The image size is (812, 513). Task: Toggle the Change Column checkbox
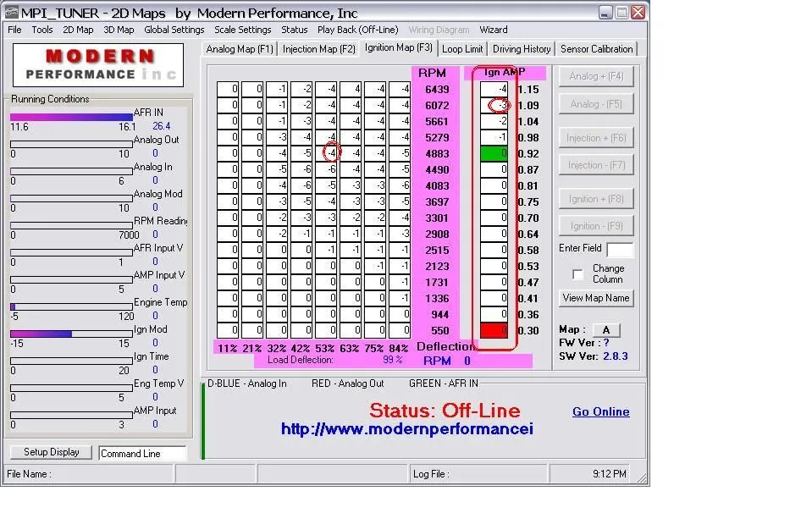click(x=577, y=274)
